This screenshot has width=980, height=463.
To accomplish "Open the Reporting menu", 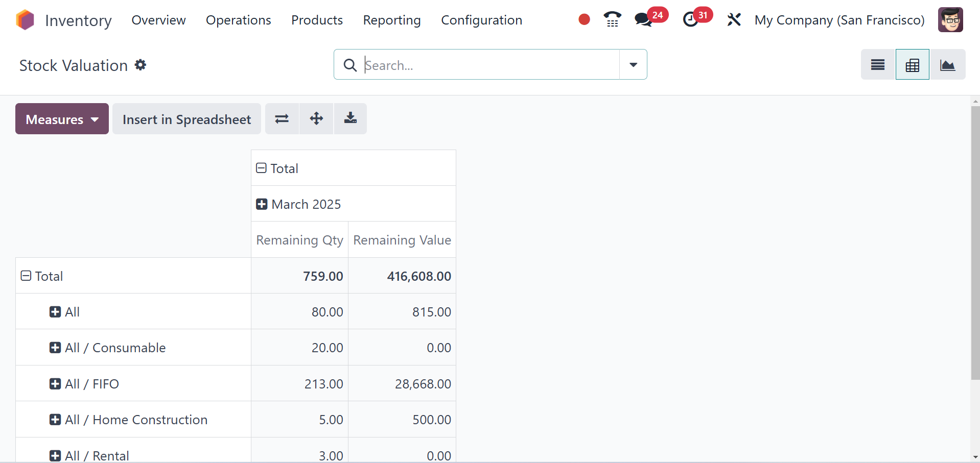I will click(x=391, y=20).
